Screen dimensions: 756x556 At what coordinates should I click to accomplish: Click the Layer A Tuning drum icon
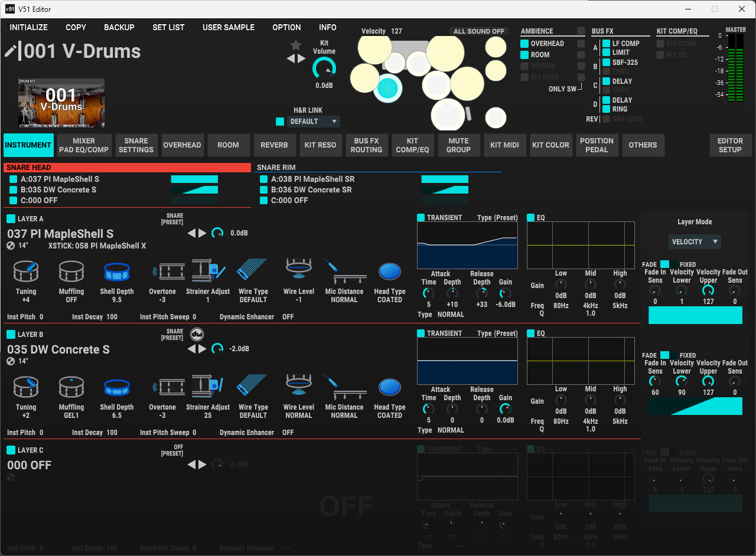point(26,272)
